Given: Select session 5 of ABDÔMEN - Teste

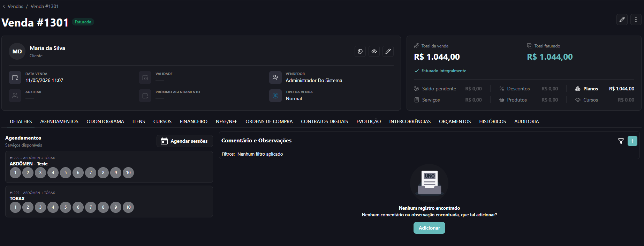Looking at the screenshot, I should point(66,173).
